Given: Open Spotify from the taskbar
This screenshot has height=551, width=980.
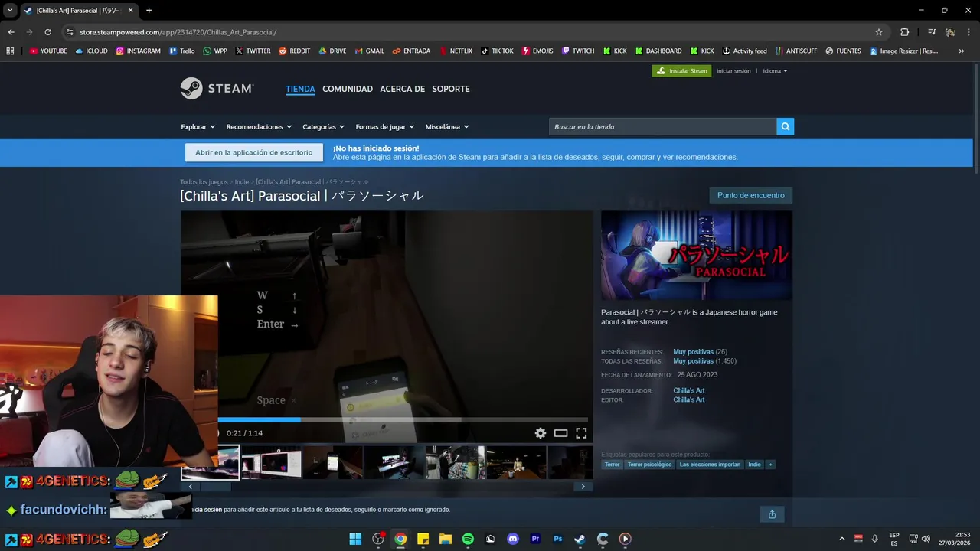Looking at the screenshot, I should coord(468,539).
